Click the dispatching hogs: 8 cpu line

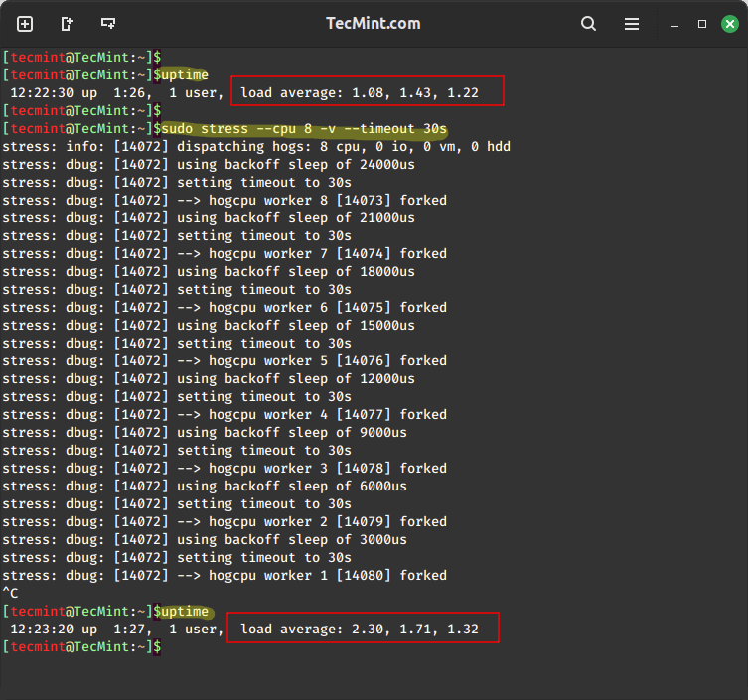pyautogui.click(x=256, y=146)
